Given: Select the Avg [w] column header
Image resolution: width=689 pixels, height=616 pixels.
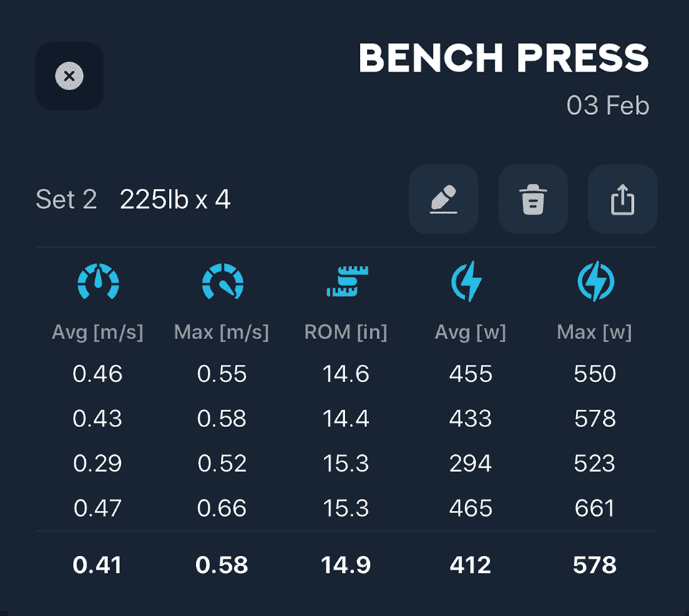Looking at the screenshot, I should point(470,331).
